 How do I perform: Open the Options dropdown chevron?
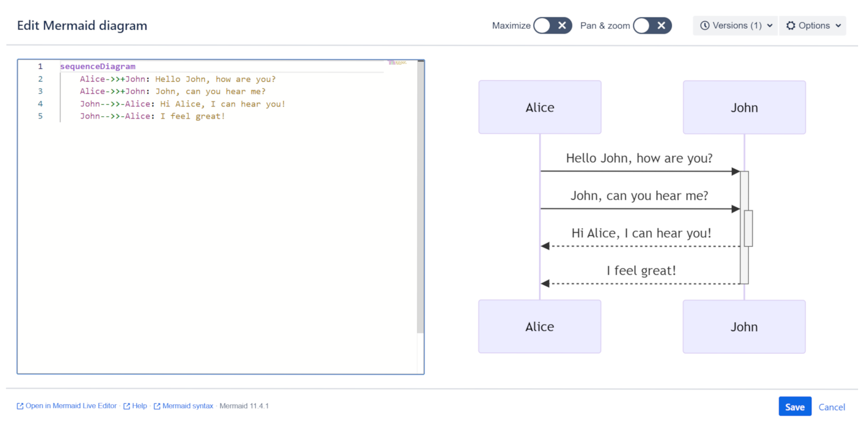point(838,25)
